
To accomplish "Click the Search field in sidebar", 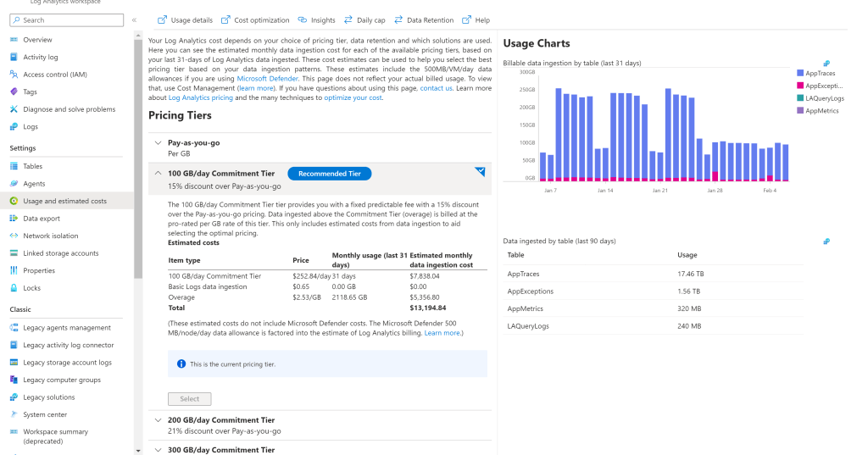I will click(x=66, y=20).
